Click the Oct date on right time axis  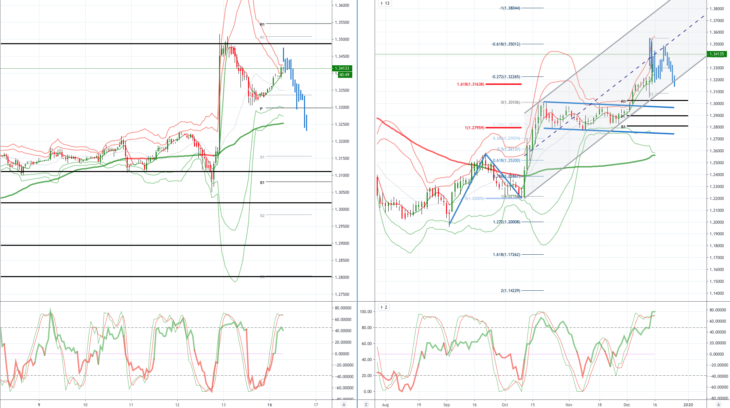click(505, 405)
